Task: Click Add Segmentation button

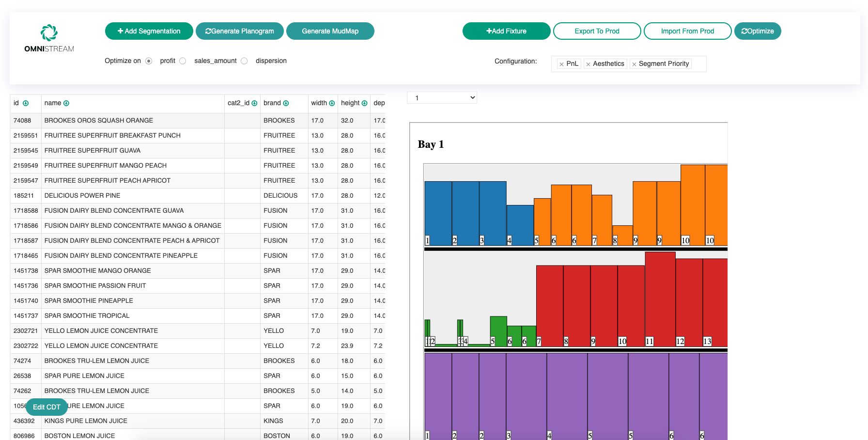Action: [149, 31]
